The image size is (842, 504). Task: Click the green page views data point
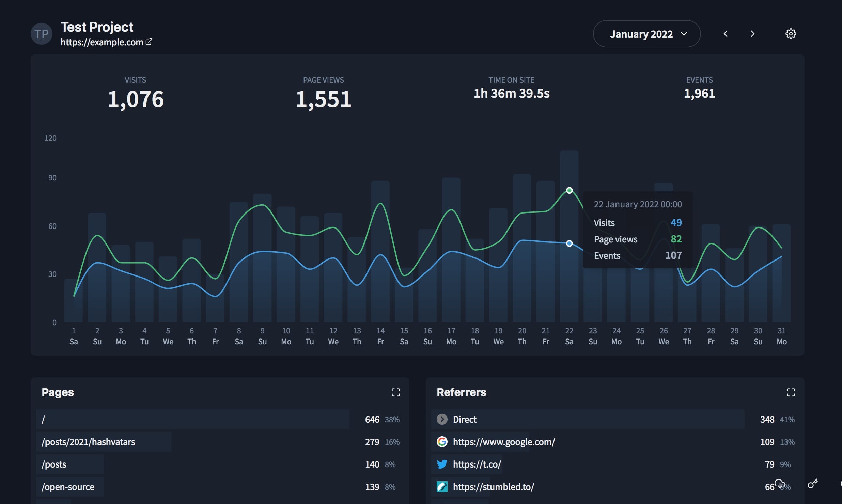tap(569, 190)
